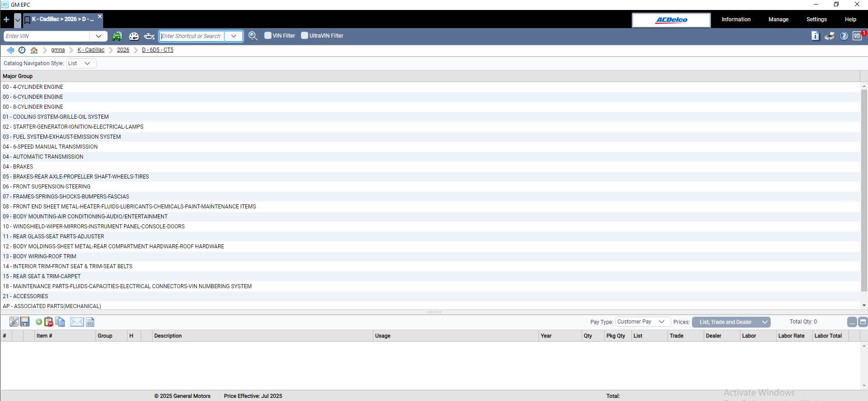
Task: Click the Item # column header
Action: tap(65, 336)
